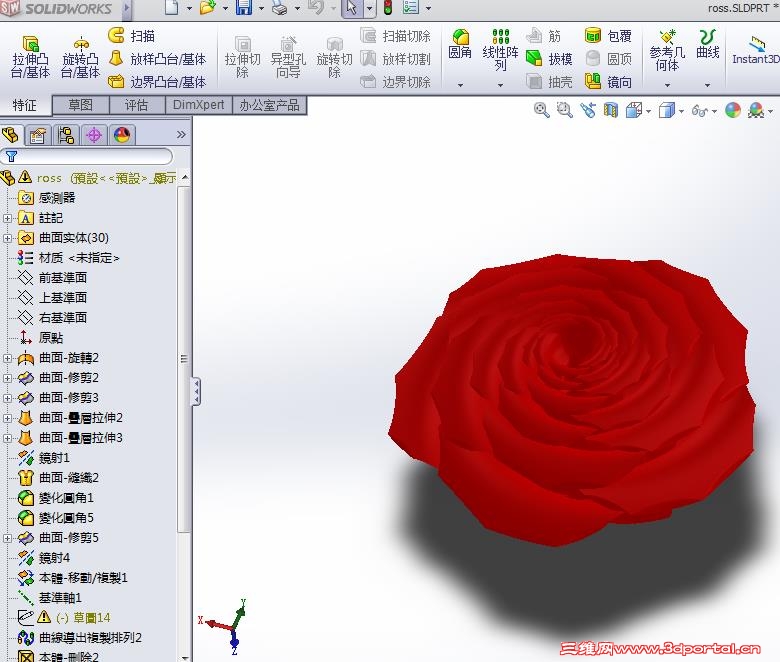780x662 pixels.
Task: Click the Reference Geometry (参考几何体) tool
Action: [x=667, y=50]
